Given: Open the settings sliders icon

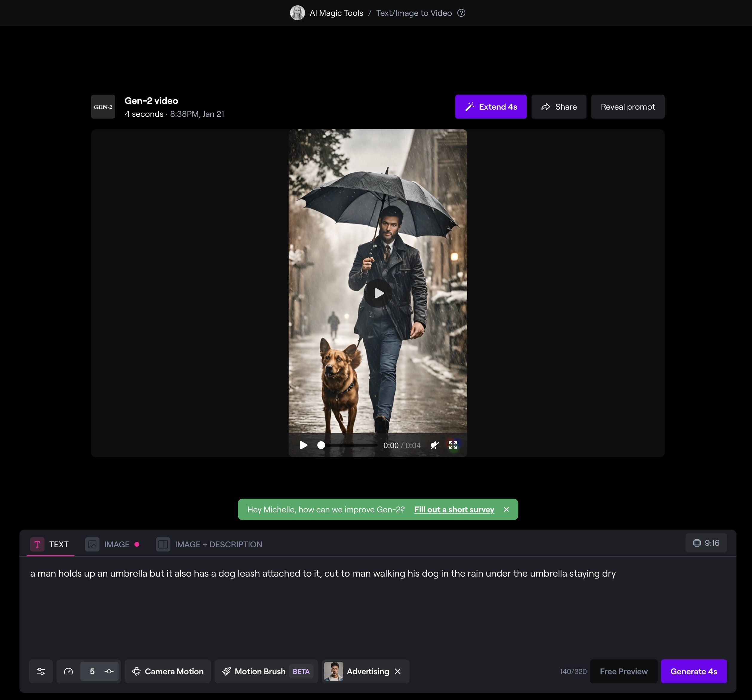Looking at the screenshot, I should (41, 671).
